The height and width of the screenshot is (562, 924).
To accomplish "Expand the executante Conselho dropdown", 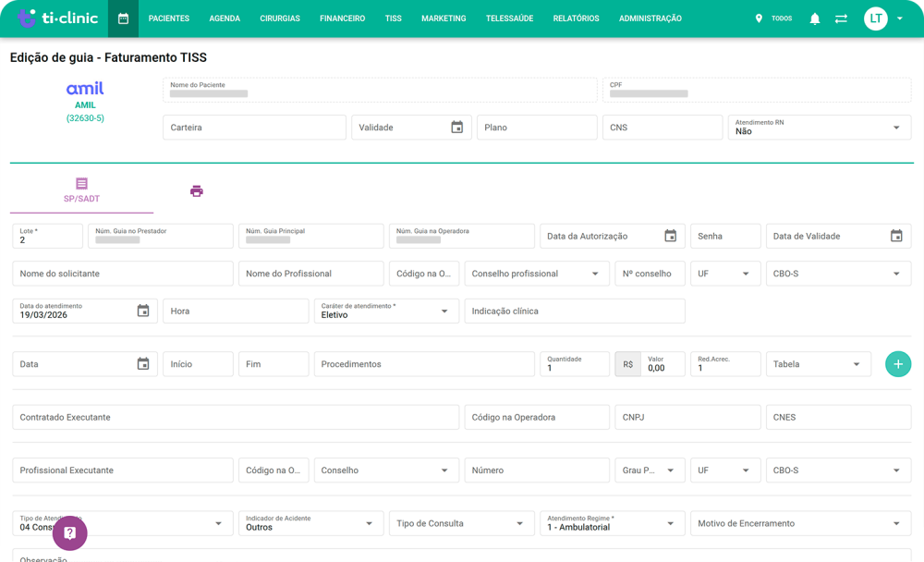I will pos(386,470).
